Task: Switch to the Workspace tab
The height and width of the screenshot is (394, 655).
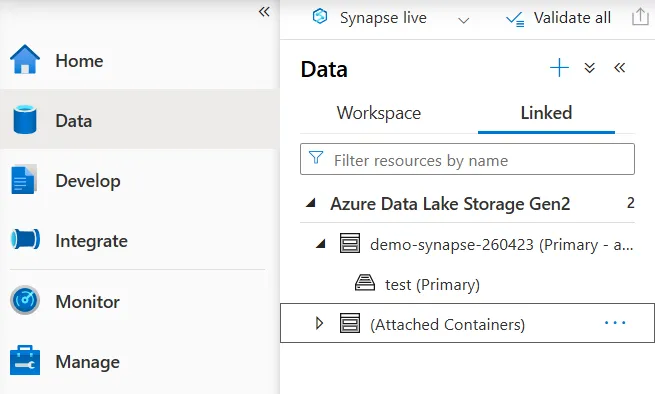Action: coord(379,113)
